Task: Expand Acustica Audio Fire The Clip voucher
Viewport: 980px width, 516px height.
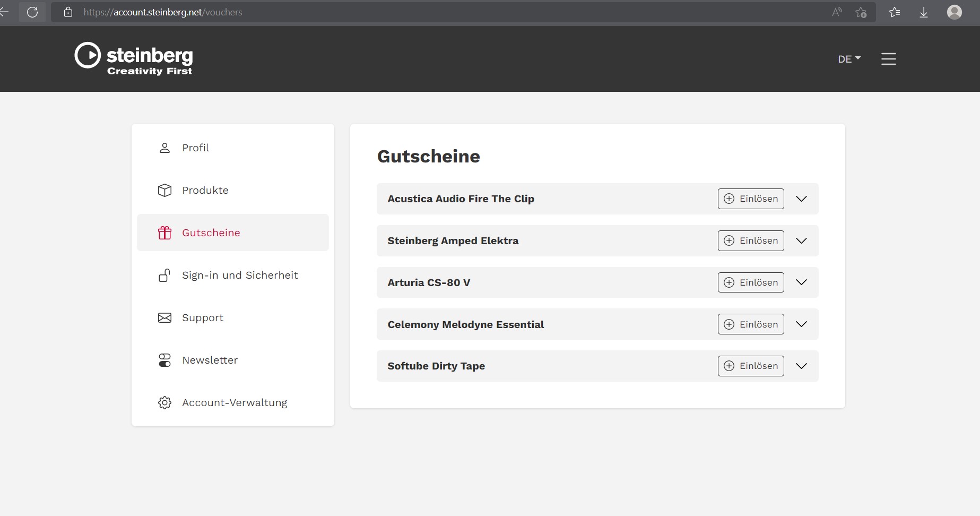Action: point(801,199)
